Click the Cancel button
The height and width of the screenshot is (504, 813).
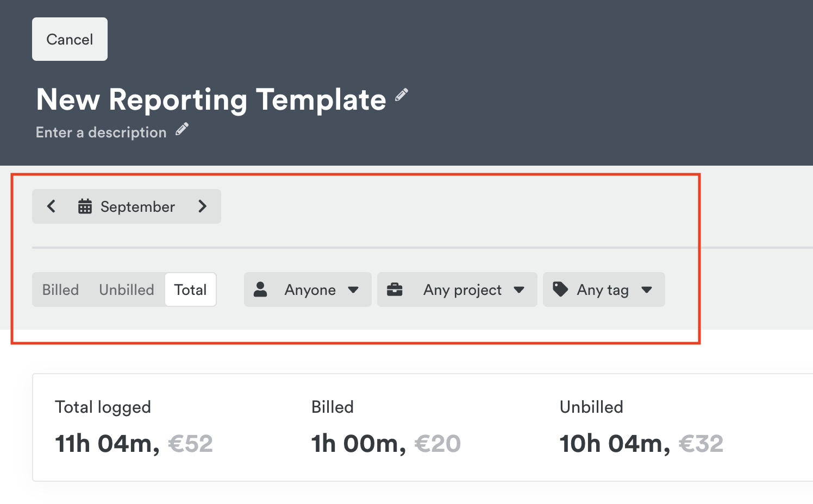[70, 39]
